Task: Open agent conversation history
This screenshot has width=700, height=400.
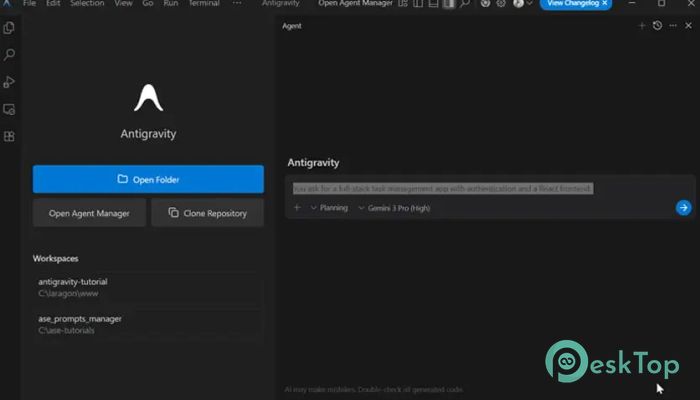Action: click(x=657, y=26)
